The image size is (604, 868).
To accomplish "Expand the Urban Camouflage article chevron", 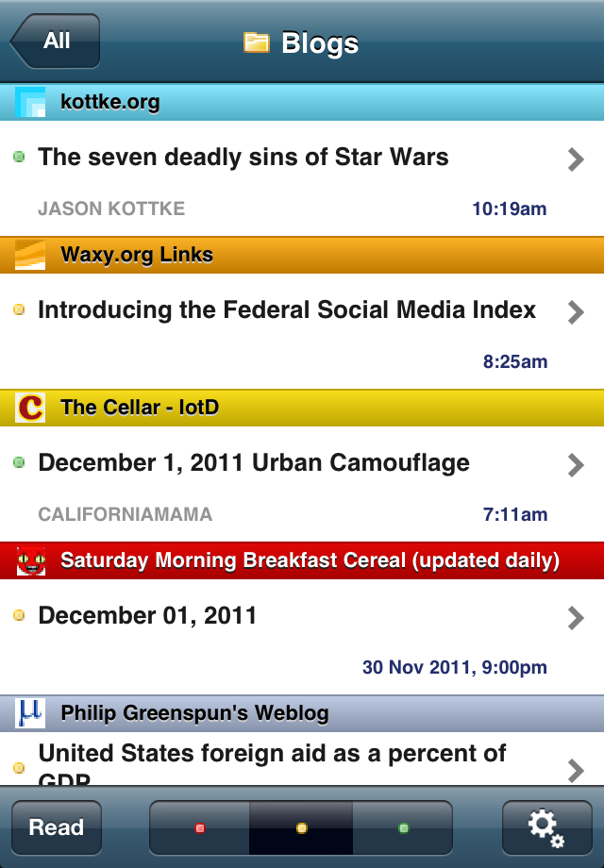I will pyautogui.click(x=576, y=464).
